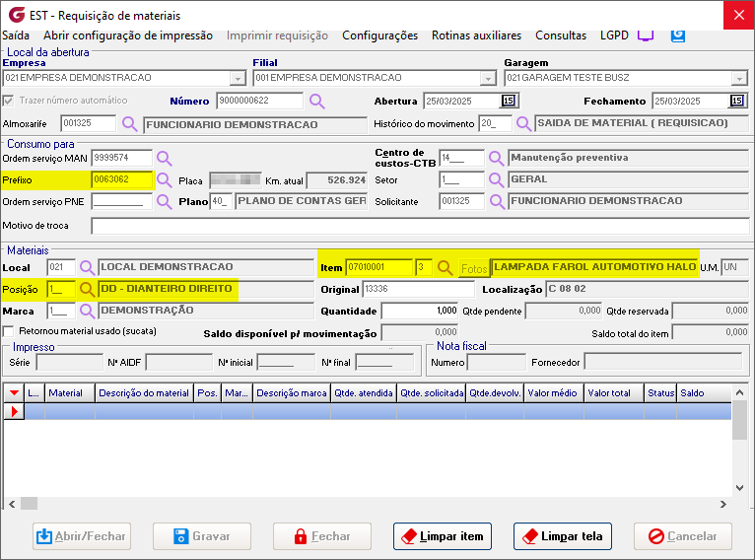This screenshot has width=755, height=560.
Task: Check Retornou material usado (sucata)
Action: pos(8,331)
